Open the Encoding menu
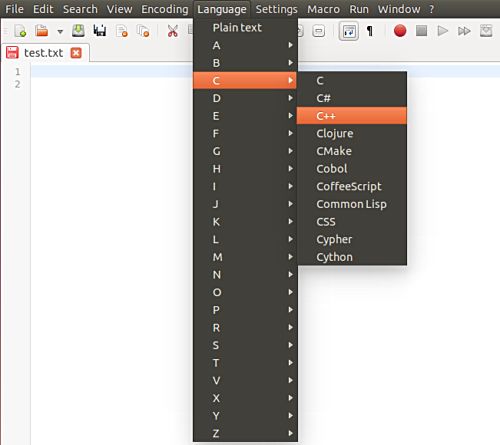Screen dimensions: 500x445 165,9
